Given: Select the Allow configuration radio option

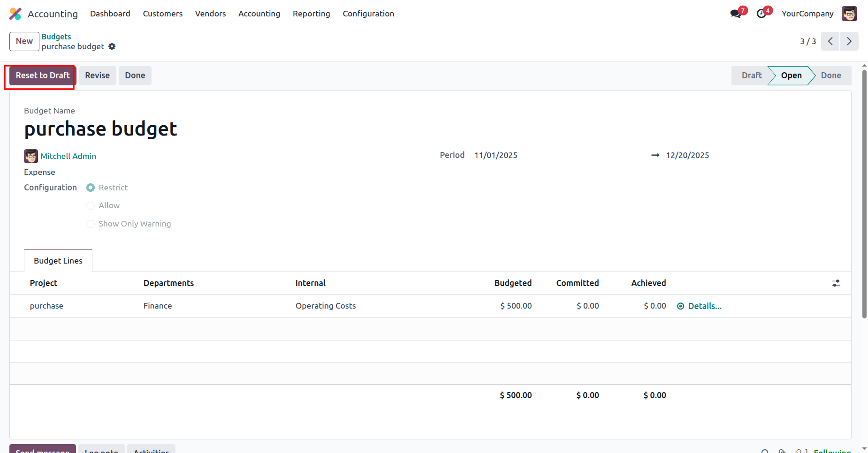Looking at the screenshot, I should [x=91, y=205].
